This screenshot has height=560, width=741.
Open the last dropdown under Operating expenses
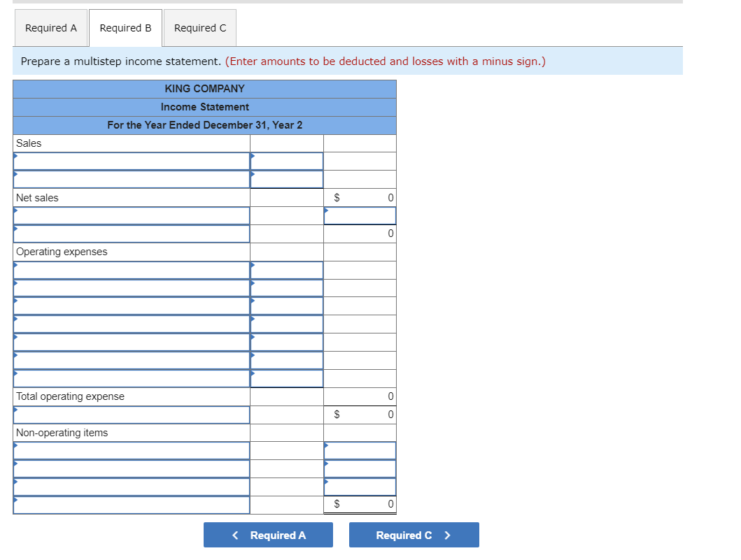click(131, 378)
